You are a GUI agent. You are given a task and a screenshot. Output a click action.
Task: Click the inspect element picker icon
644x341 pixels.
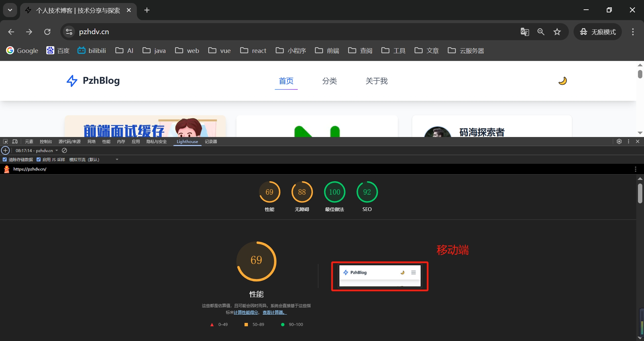pos(5,142)
